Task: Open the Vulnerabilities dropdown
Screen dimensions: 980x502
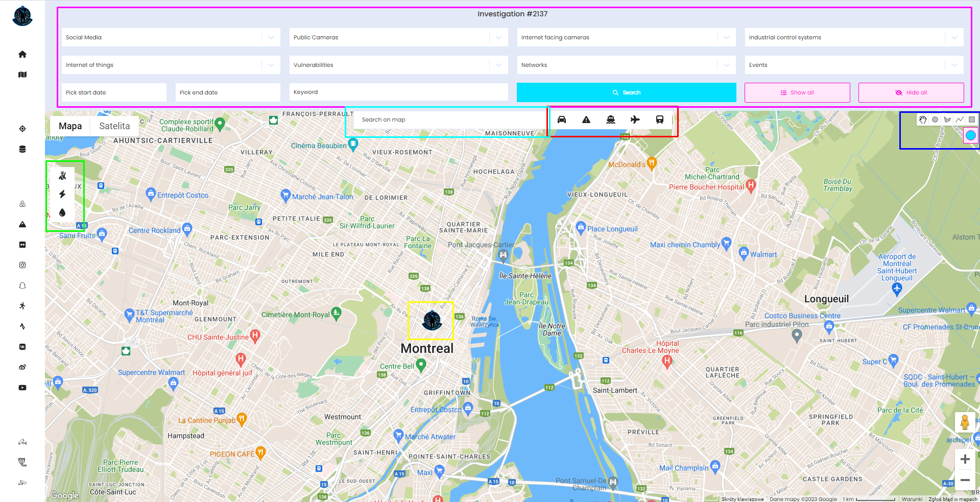Action: click(x=399, y=65)
